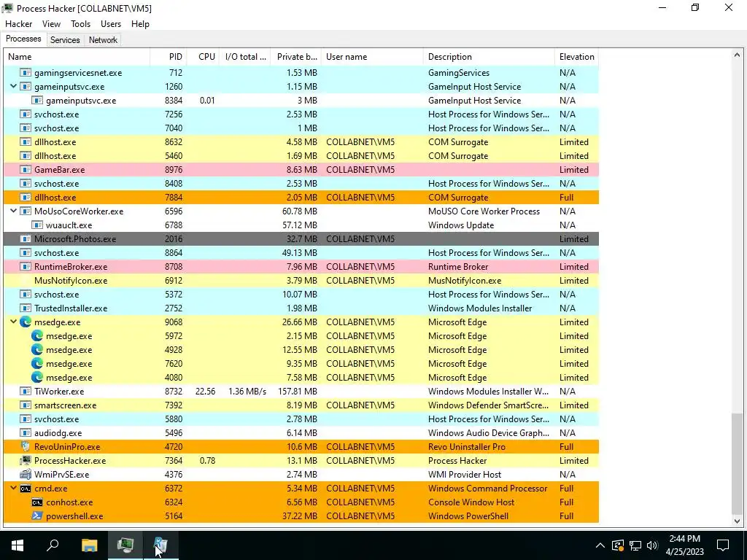The width and height of the screenshot is (747, 560).
Task: Click the WmiPrvSE.exe icon
Action: tap(26, 474)
